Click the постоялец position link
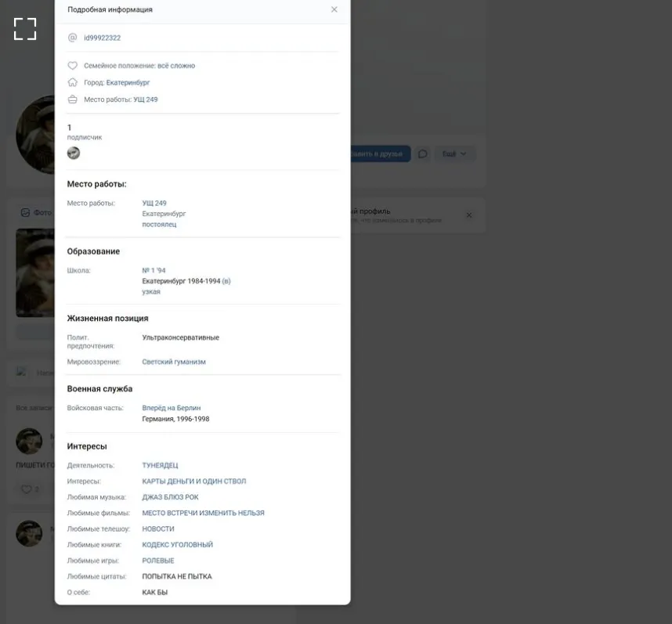 (x=159, y=225)
